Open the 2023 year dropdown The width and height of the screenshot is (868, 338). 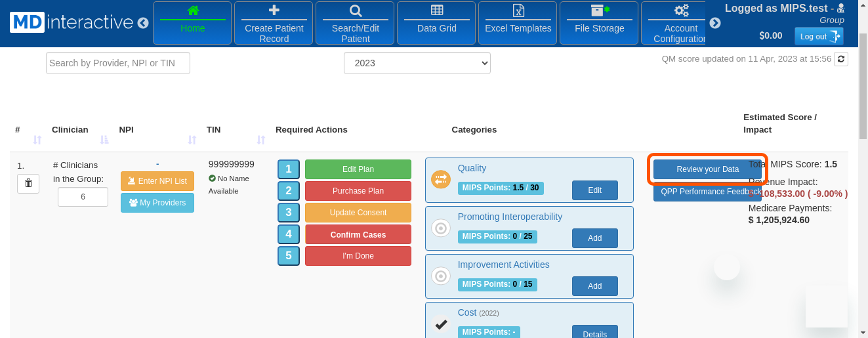coord(417,63)
